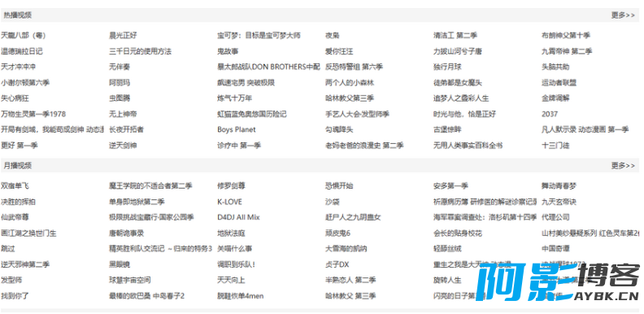This screenshot has height=314, width=644.
Task: Open the 更多>> link for 月播视频
Action: (x=623, y=166)
